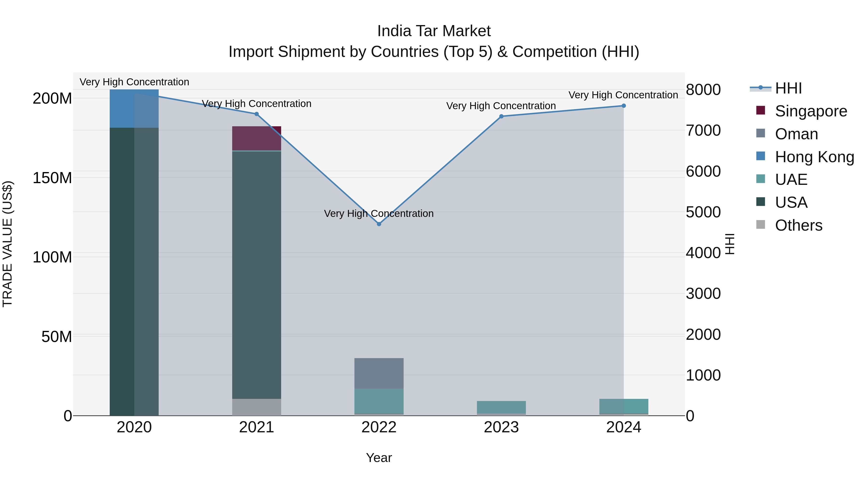Click the India Tar Market chart title
The width and height of the screenshot is (868, 488).
coord(434,31)
